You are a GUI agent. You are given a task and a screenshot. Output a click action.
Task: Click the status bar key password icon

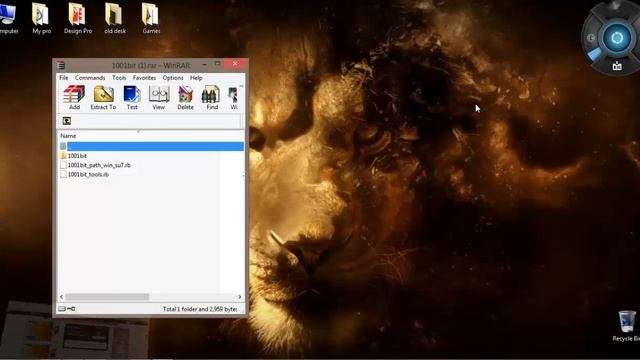[71, 309]
